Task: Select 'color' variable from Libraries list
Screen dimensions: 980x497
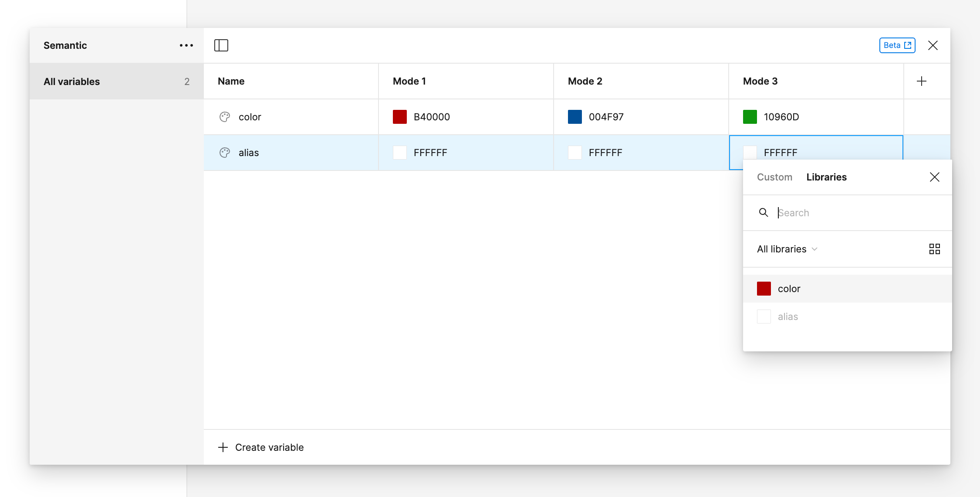Action: (789, 289)
